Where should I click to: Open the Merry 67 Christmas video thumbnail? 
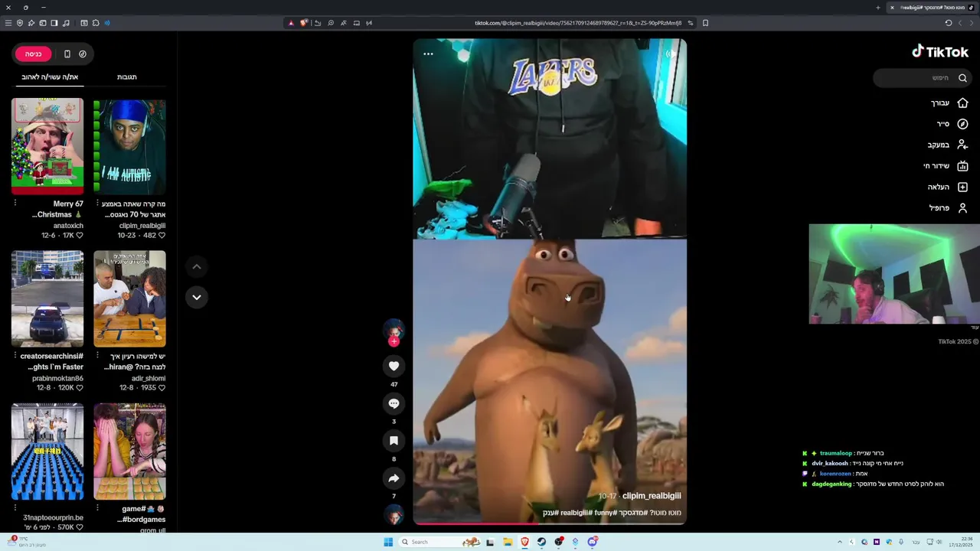(x=47, y=146)
